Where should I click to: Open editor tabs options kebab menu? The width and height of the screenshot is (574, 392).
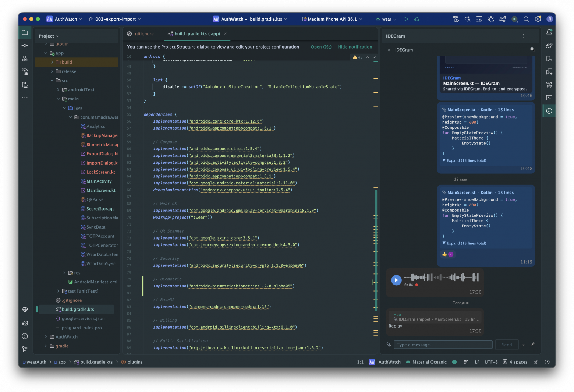pos(372,34)
